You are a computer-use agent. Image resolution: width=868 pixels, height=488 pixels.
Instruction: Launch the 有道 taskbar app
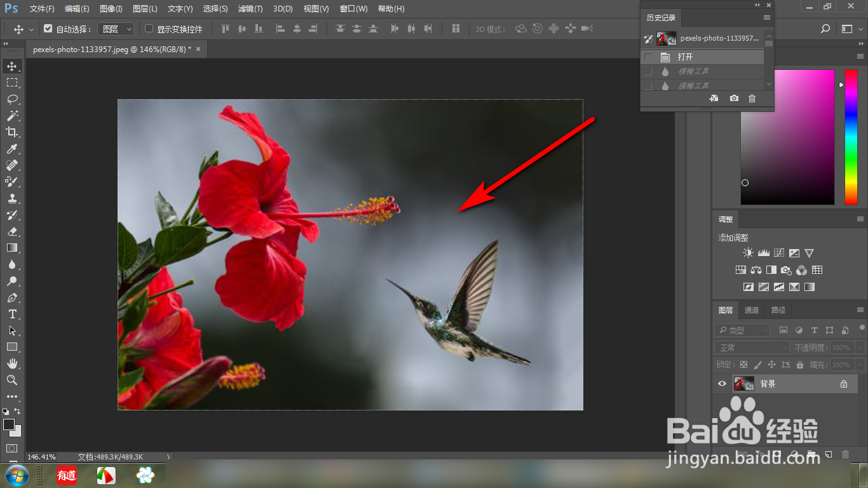pos(67,475)
